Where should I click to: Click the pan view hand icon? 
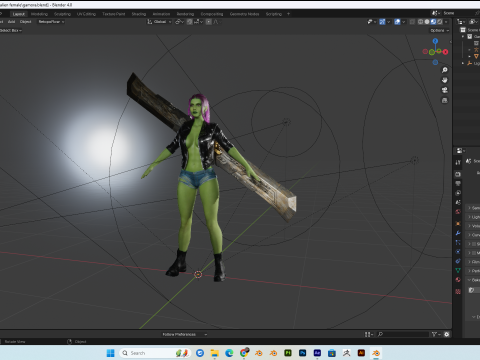(x=445, y=80)
